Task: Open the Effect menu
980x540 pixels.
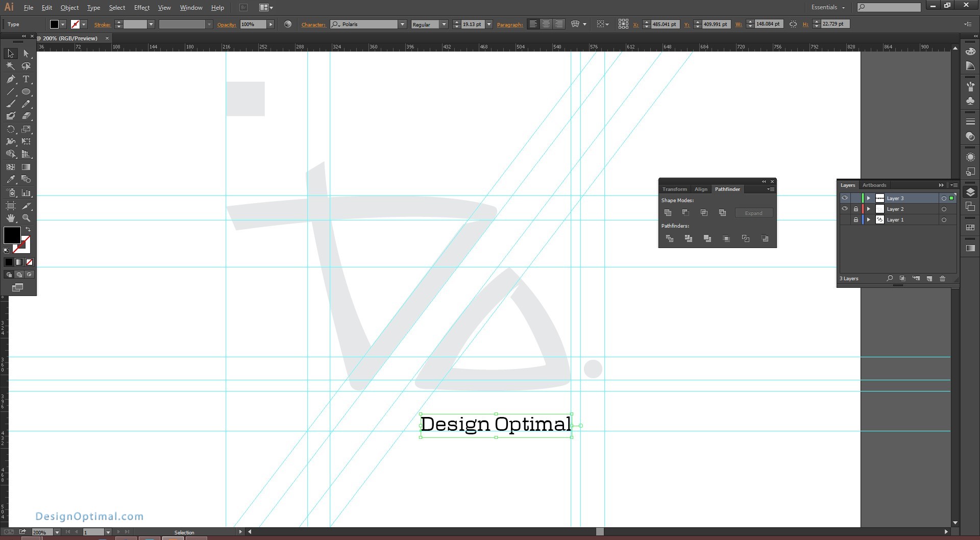Action: click(142, 8)
